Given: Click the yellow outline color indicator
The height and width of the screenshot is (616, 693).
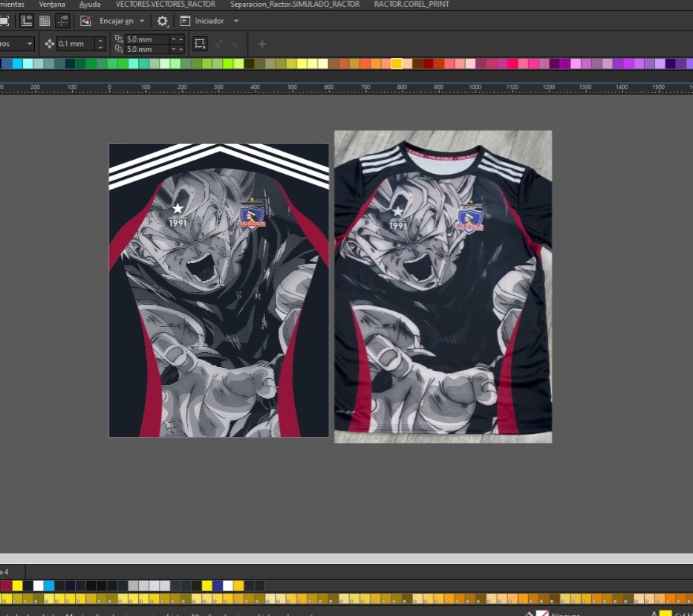Looking at the screenshot, I should click(666, 613).
